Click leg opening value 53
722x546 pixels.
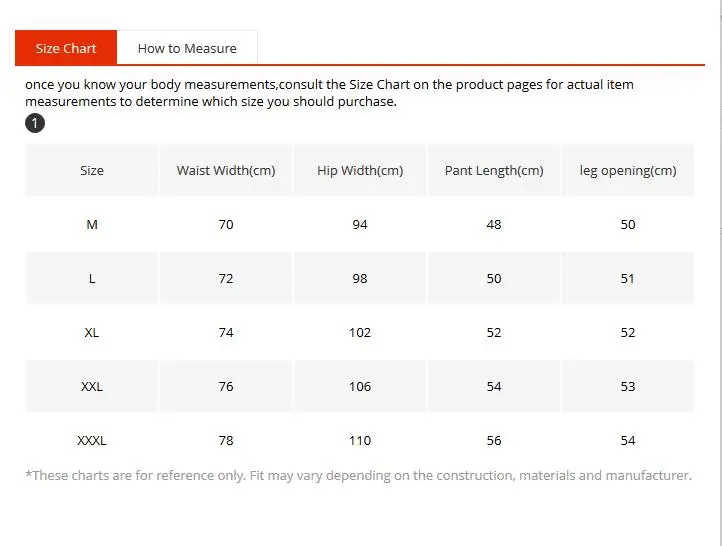[628, 386]
